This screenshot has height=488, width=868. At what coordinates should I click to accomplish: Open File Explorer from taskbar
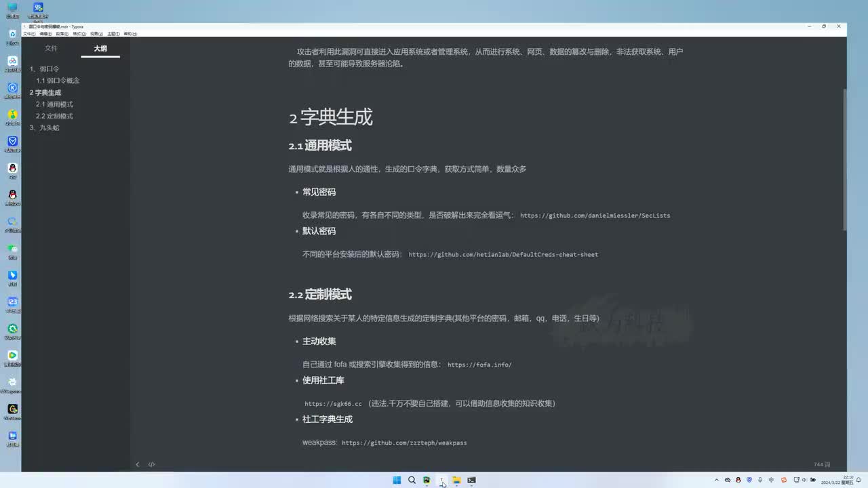pyautogui.click(x=456, y=480)
